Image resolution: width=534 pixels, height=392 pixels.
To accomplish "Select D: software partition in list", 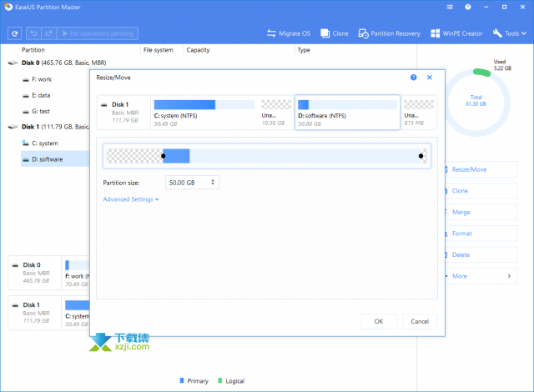I will (55, 159).
